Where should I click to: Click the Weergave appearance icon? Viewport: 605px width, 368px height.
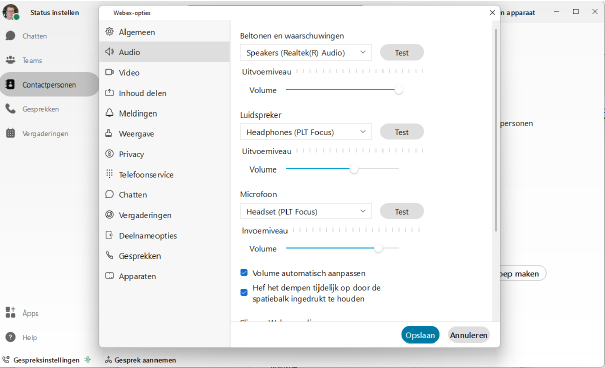pyautogui.click(x=109, y=133)
